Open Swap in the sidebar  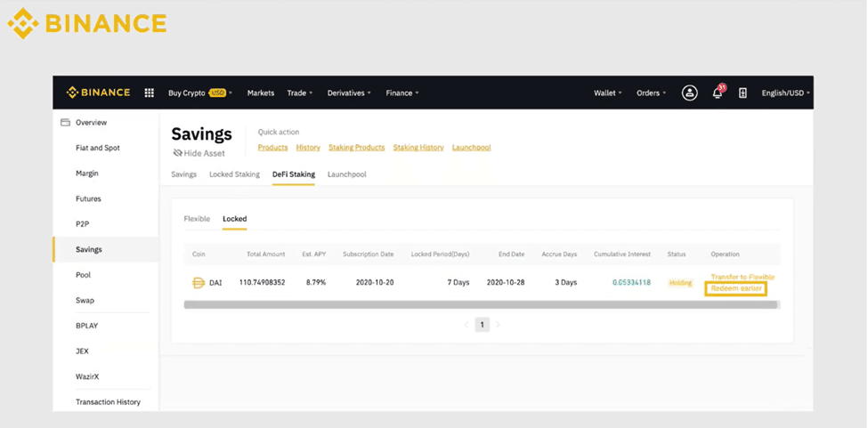pyautogui.click(x=85, y=300)
